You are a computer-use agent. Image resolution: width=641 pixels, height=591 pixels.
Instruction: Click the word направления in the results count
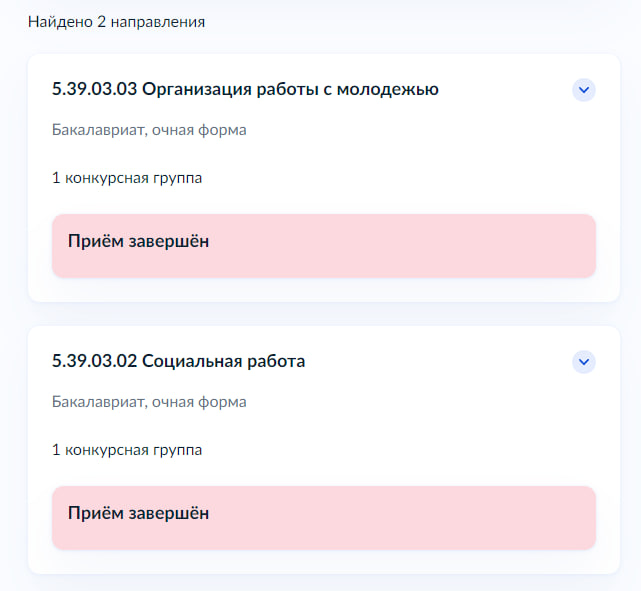coord(158,22)
